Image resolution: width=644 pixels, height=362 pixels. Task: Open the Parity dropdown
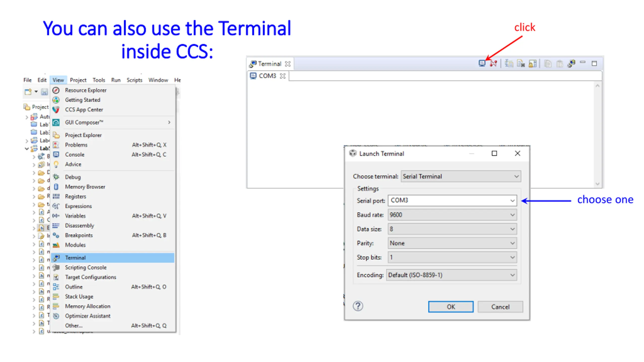(x=452, y=243)
